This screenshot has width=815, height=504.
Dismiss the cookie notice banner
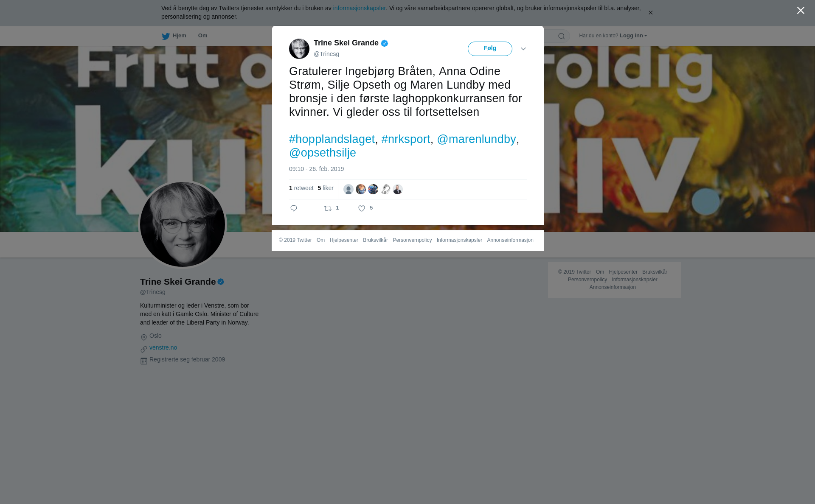tap(650, 13)
